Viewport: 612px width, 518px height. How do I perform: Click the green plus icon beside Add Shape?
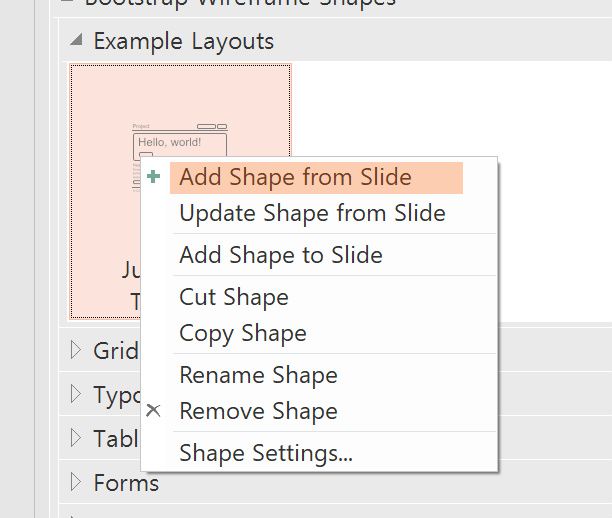point(153,177)
